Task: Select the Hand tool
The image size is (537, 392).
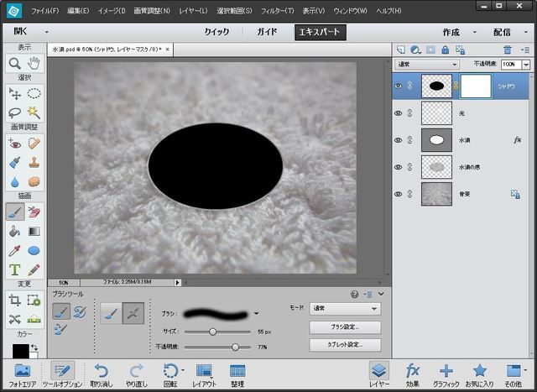Action: pos(34,63)
